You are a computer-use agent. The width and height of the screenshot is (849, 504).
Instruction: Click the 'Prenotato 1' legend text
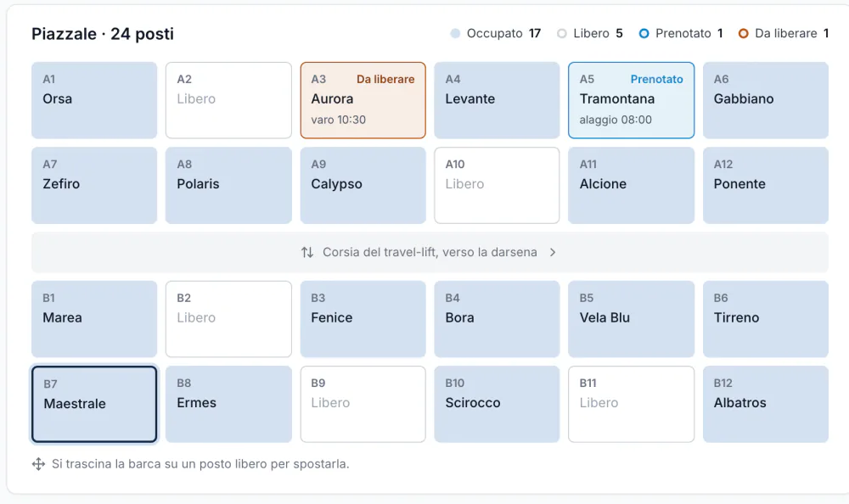(x=689, y=34)
